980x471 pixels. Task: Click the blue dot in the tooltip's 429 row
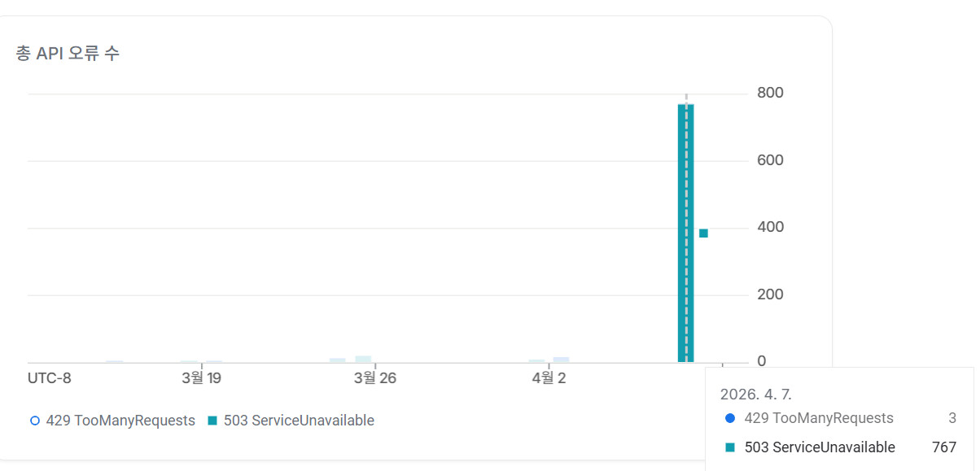pos(729,418)
